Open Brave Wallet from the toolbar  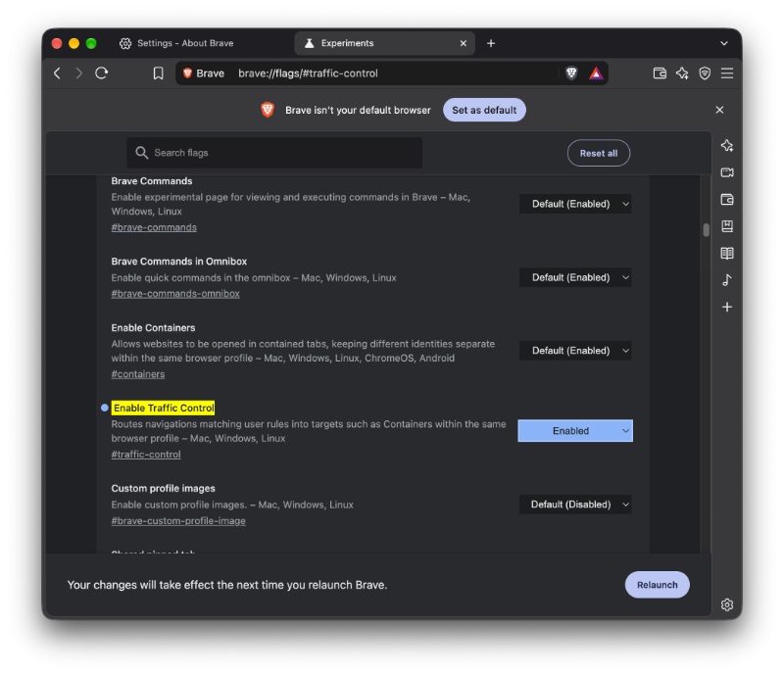[660, 73]
